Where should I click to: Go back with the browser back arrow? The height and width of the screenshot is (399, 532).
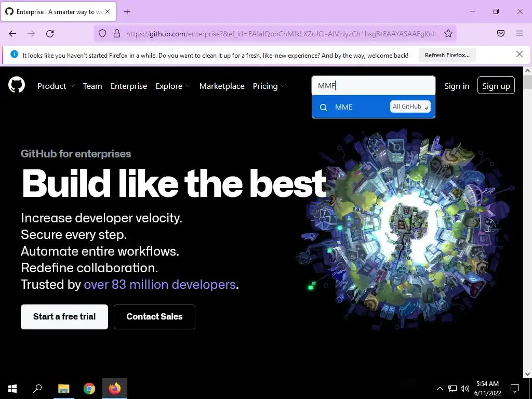(12, 33)
